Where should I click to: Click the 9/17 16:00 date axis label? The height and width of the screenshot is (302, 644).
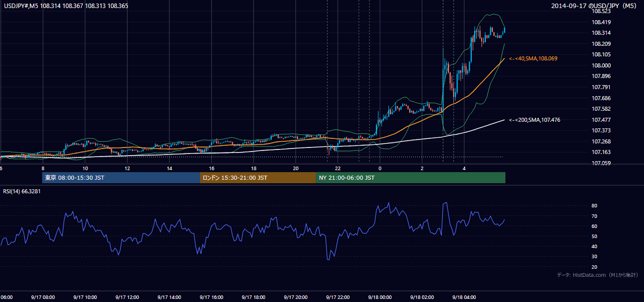[211, 297]
